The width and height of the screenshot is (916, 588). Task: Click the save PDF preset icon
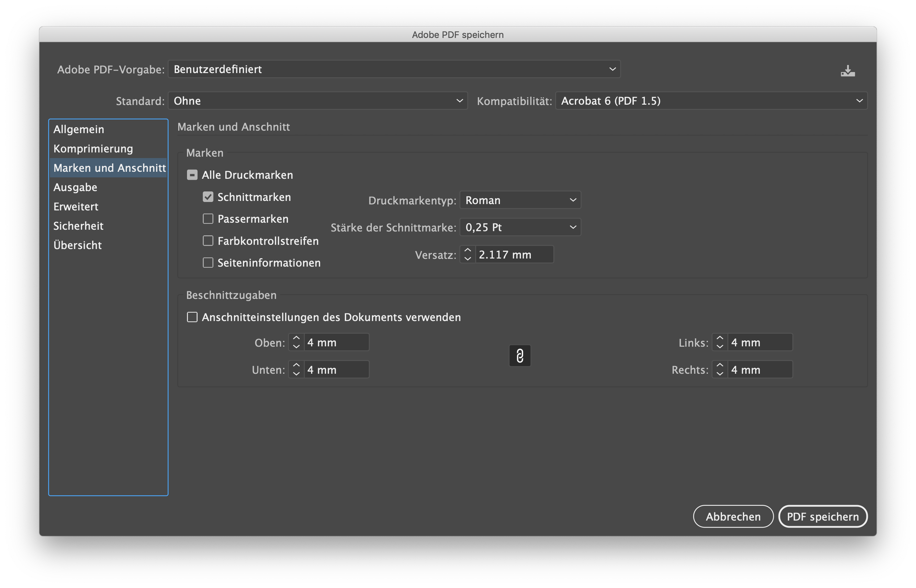pyautogui.click(x=847, y=71)
